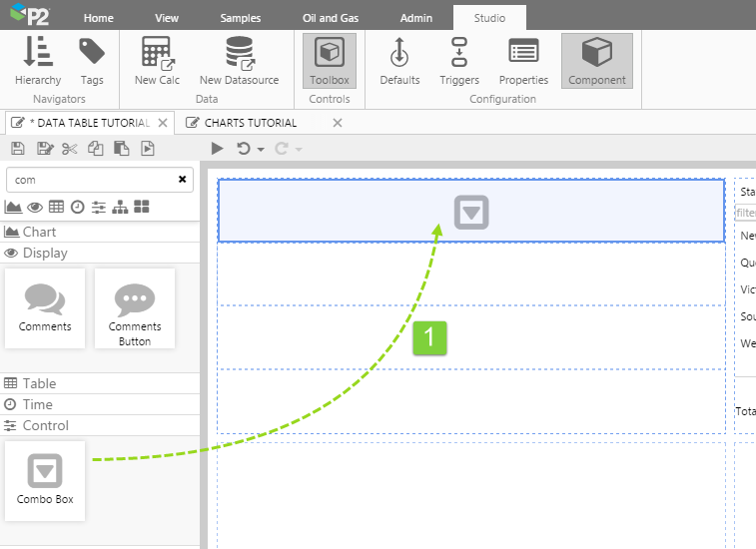Click the toolbox search field
The height and width of the screenshot is (549, 756).
(x=90, y=180)
